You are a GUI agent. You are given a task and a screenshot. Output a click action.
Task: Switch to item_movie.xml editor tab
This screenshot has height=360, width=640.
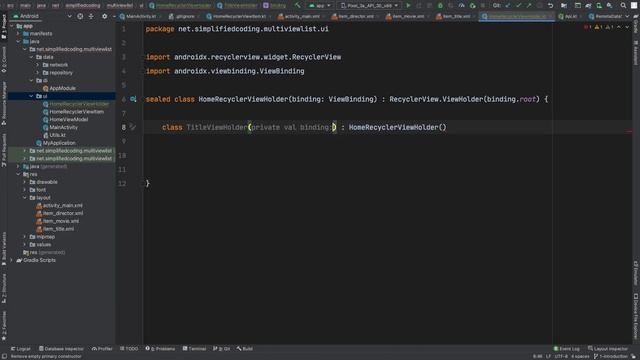[x=407, y=16]
